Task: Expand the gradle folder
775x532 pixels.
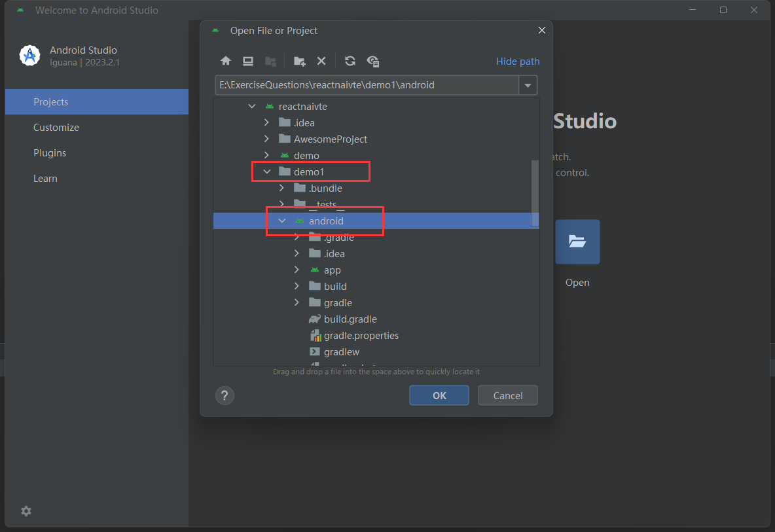Action: coord(297,302)
